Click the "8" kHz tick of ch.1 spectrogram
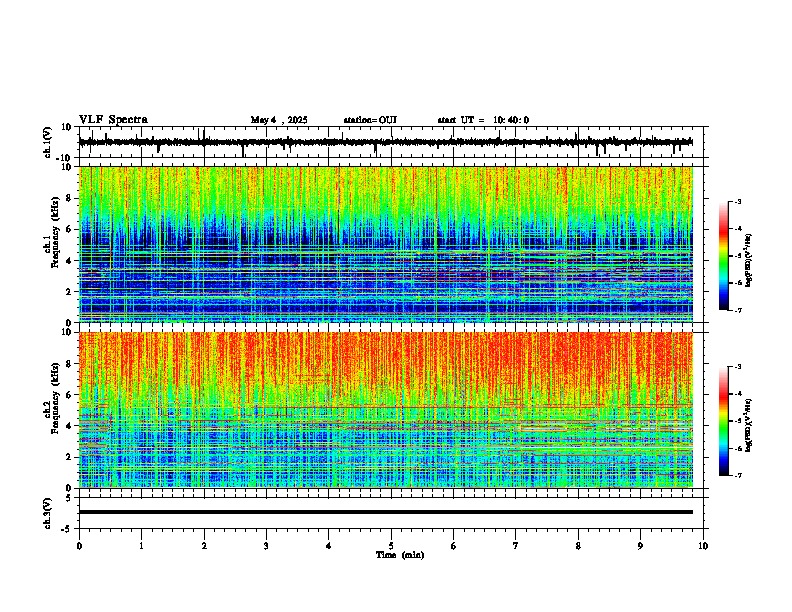 [x=70, y=198]
